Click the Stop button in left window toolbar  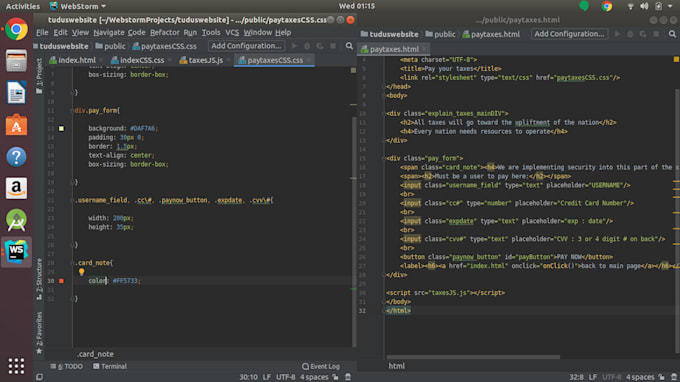point(333,46)
